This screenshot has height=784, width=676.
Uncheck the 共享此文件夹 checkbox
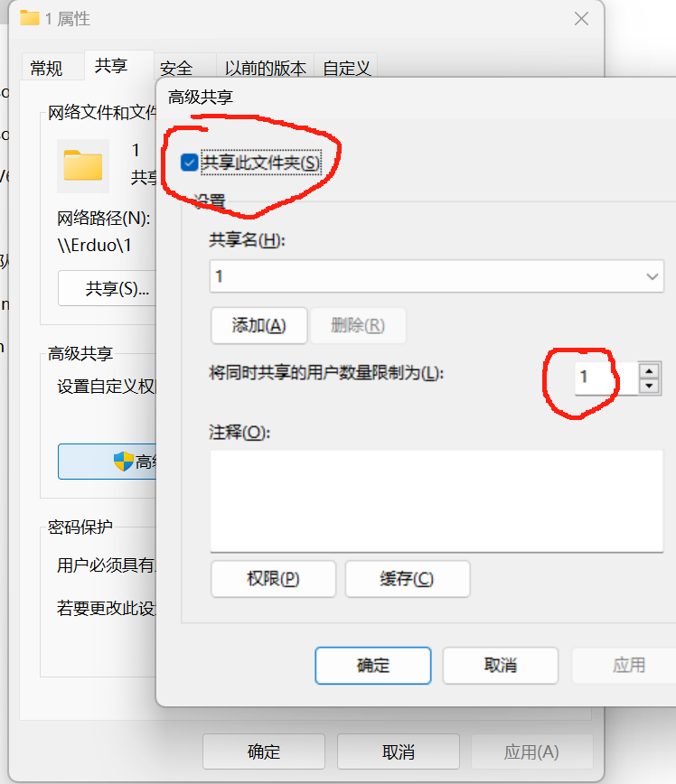point(189,163)
